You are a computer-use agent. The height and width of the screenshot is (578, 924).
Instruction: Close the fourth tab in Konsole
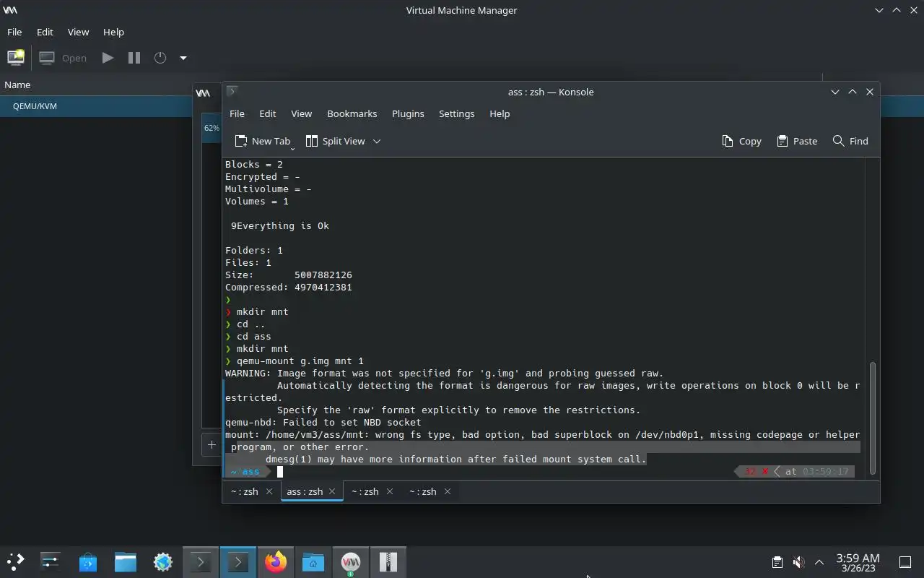pos(448,491)
